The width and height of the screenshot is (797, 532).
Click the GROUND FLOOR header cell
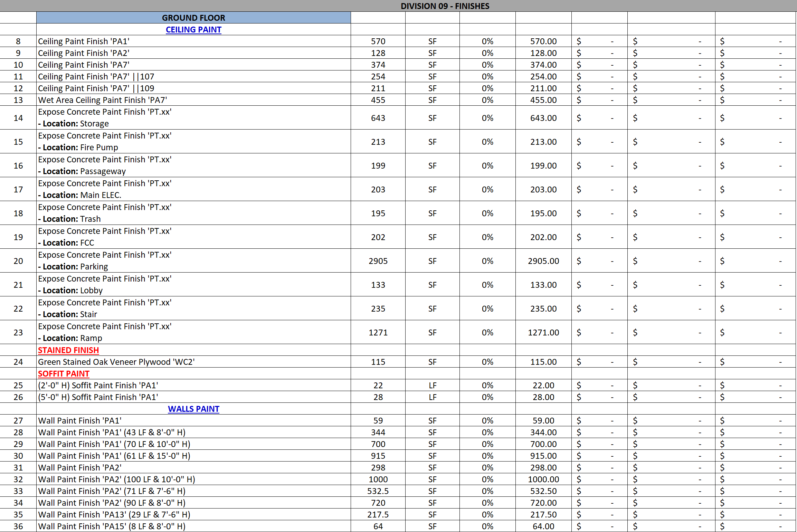coord(193,18)
